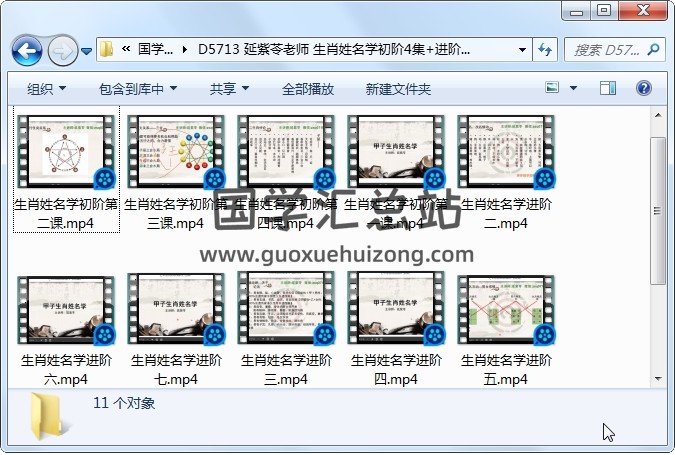The height and width of the screenshot is (455, 675).
Task: Select thumbnail of 生肖姓名学进阶二.mp4
Action: [506, 152]
